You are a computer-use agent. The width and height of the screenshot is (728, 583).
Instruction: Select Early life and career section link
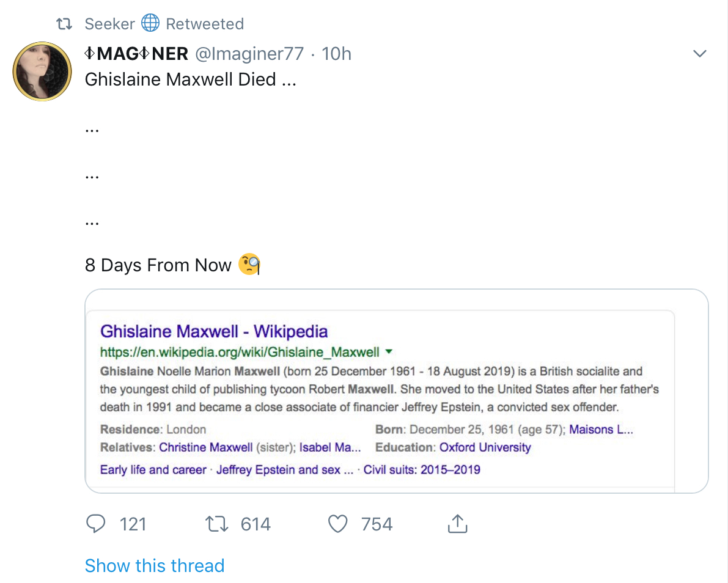tap(153, 469)
